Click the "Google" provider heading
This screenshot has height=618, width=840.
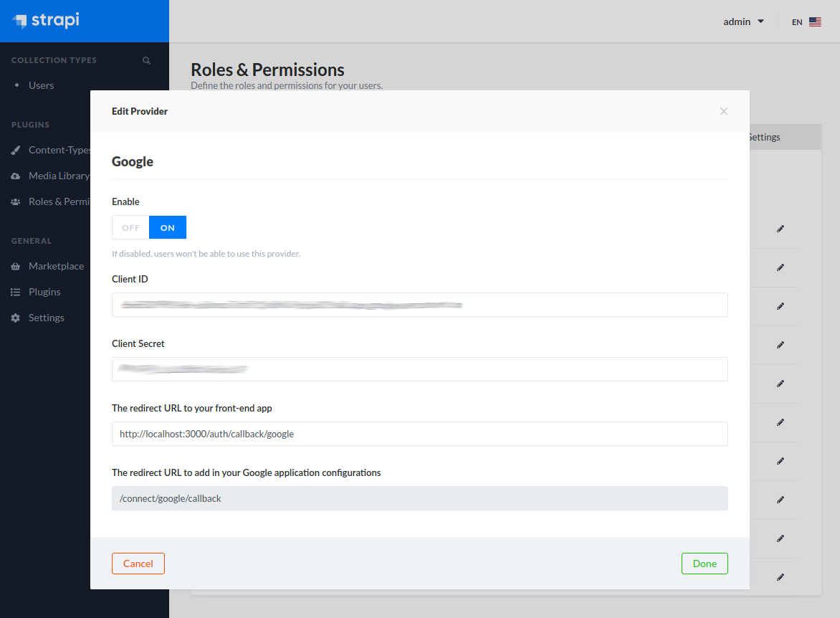pos(133,162)
